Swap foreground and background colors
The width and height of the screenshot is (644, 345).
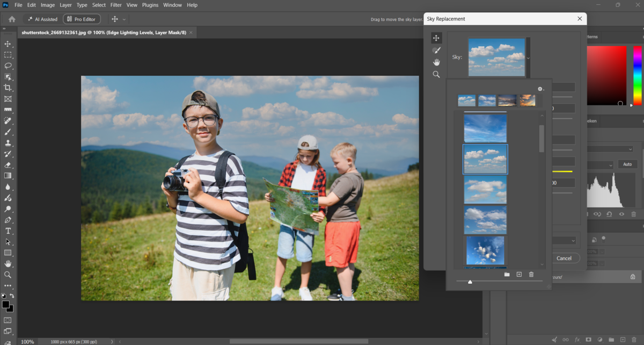tap(12, 296)
